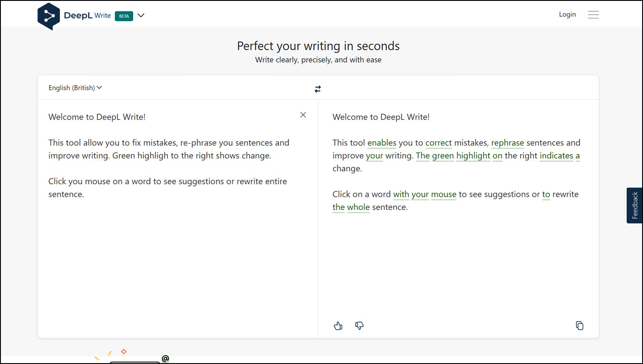
Task: Click "Write clearly, precisely, and with ease" subtitle
Action: tap(318, 60)
